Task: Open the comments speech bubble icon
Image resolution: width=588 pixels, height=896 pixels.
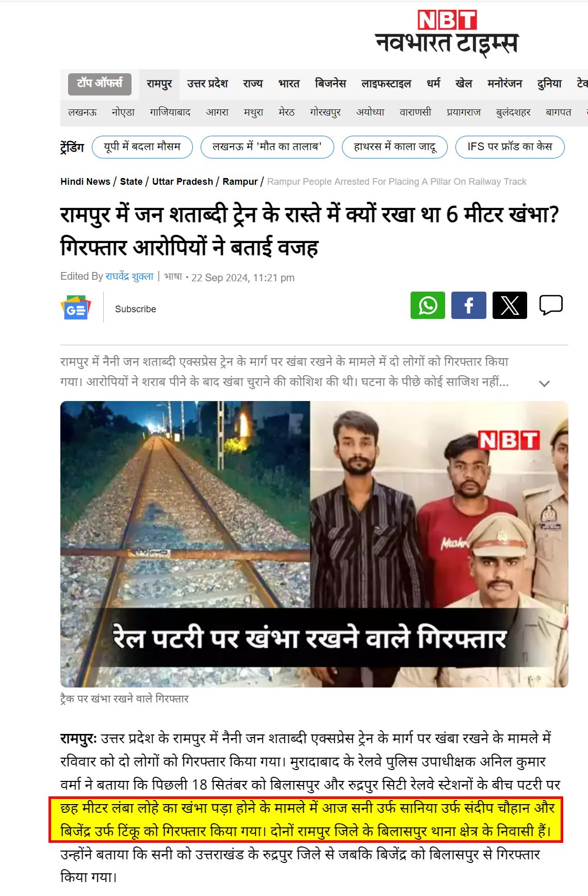Action: pyautogui.click(x=551, y=305)
